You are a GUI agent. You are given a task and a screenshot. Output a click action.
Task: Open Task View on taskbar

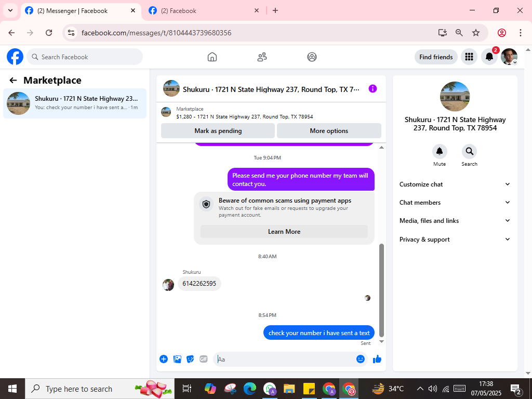coord(187,389)
